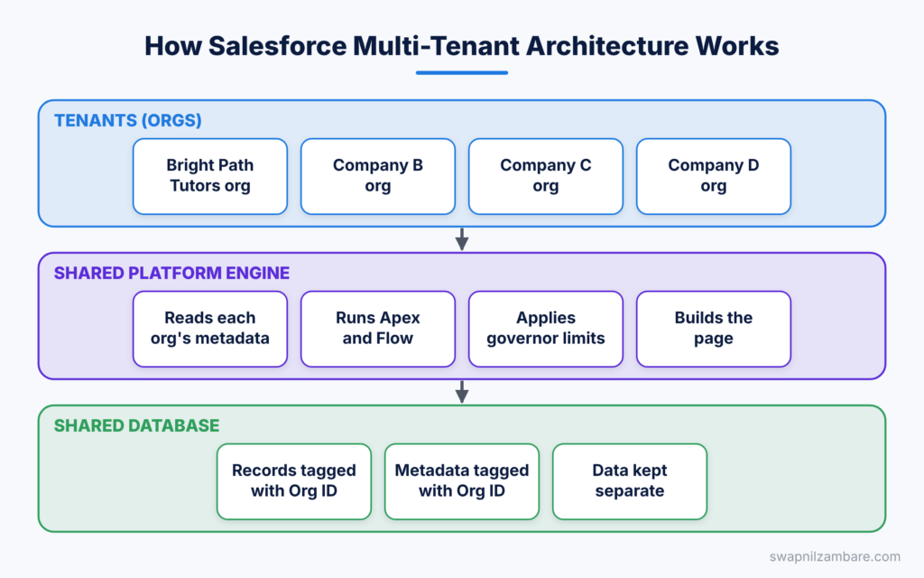Click the Company D org box
Screen dimensions: 924x578
tap(714, 176)
